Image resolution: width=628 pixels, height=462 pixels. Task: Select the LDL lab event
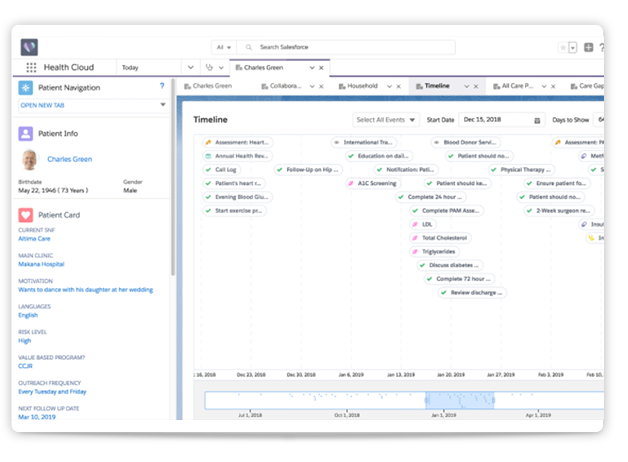423,224
